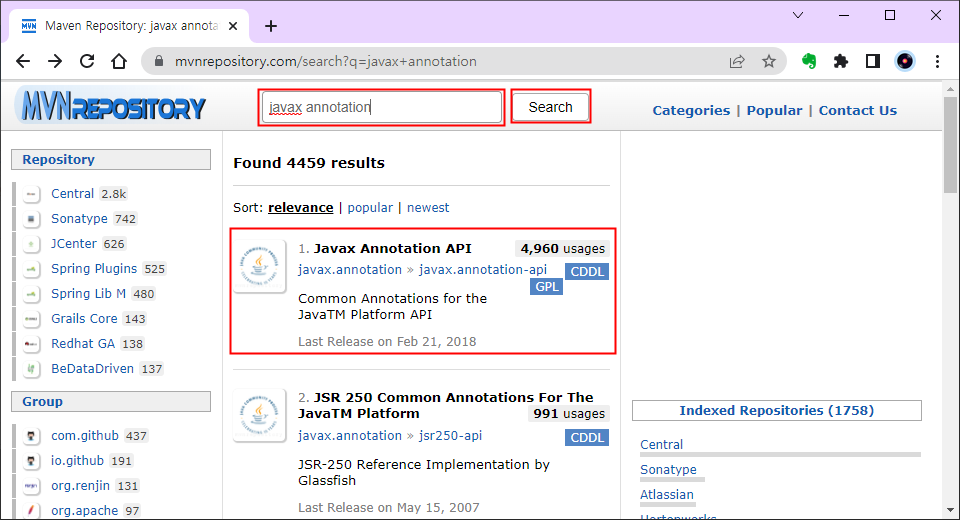The width and height of the screenshot is (960, 520).
Task: Open the Chrome profile avatar
Action: click(x=905, y=61)
